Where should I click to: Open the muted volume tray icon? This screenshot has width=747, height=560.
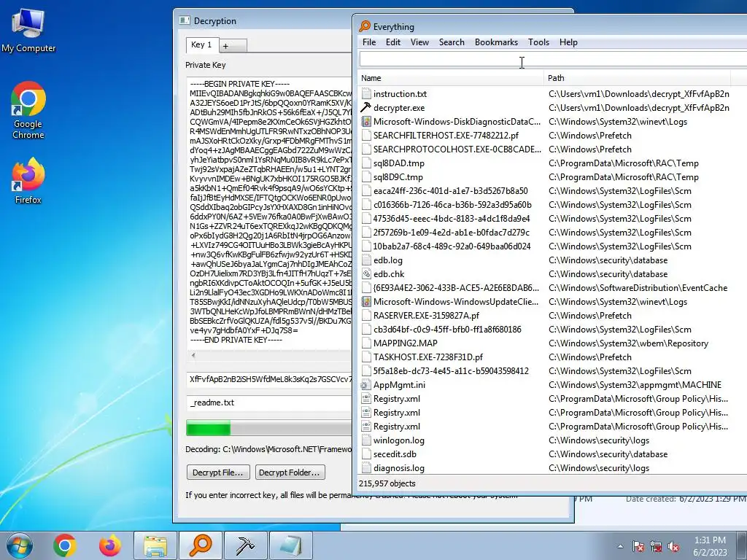[x=673, y=547]
